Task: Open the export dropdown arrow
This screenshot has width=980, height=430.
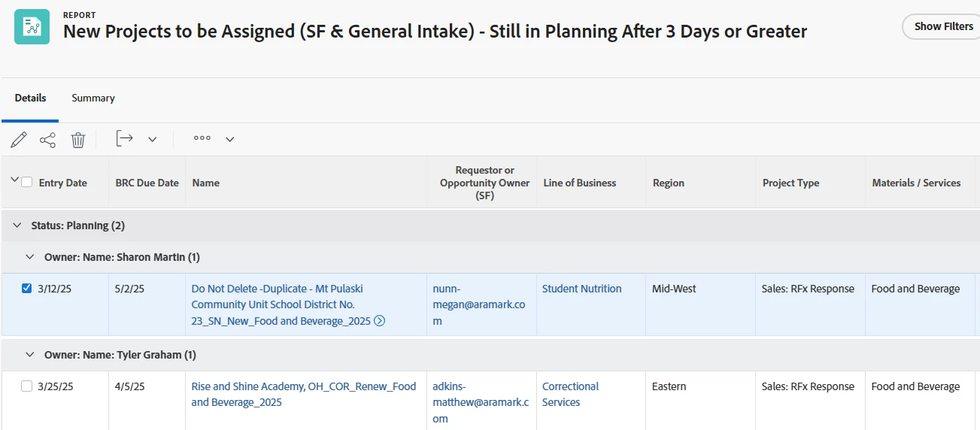Action: (153, 139)
